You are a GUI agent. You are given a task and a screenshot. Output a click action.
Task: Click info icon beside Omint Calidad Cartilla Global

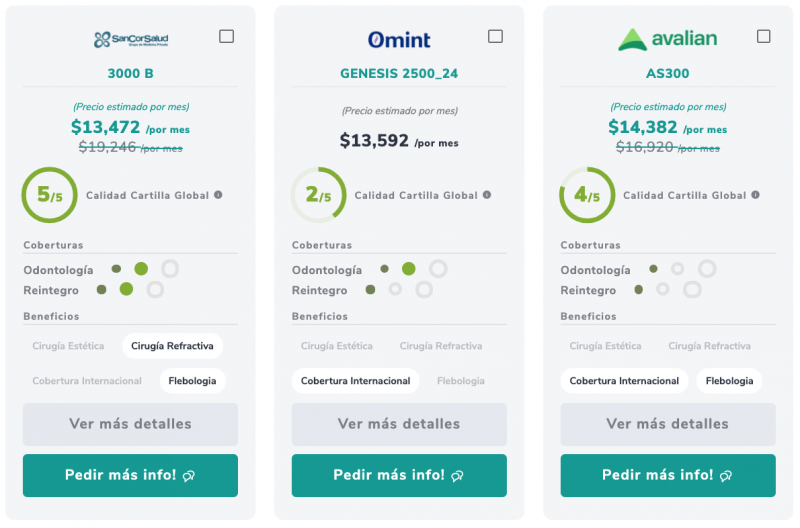click(487, 195)
